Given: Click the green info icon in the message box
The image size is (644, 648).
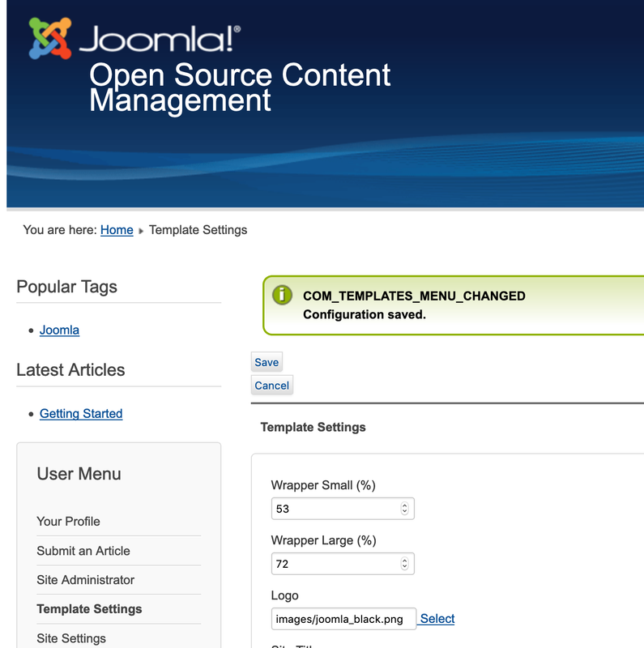Looking at the screenshot, I should [283, 295].
